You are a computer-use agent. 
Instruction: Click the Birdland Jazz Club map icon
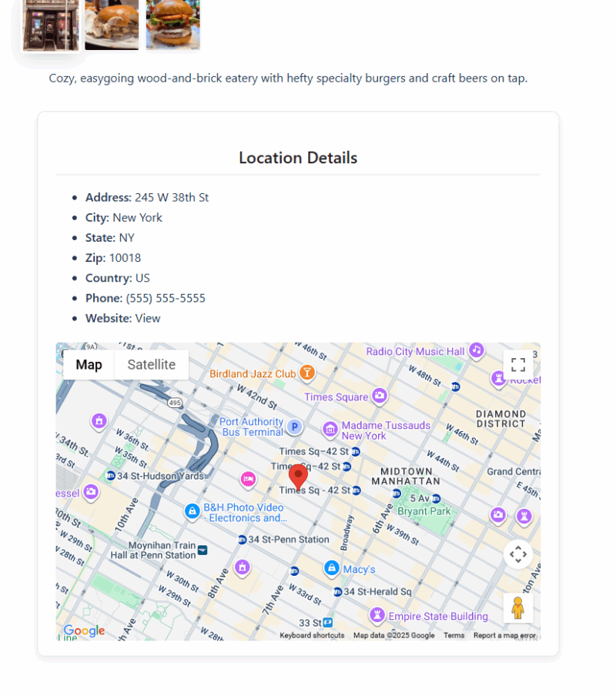pos(307,373)
